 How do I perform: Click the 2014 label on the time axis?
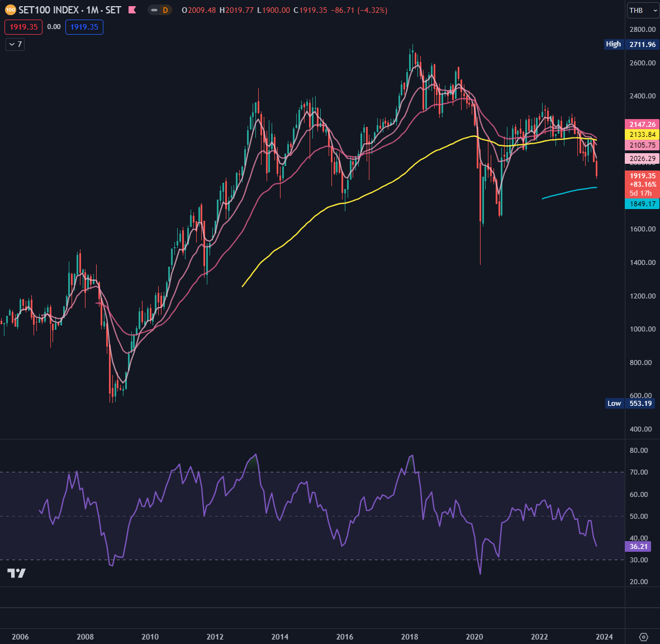[x=280, y=637]
